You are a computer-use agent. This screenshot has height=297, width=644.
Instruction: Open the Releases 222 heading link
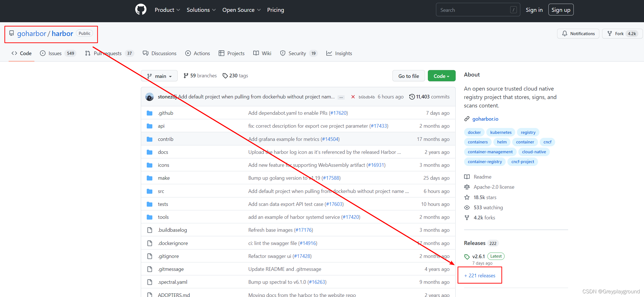coord(481,243)
